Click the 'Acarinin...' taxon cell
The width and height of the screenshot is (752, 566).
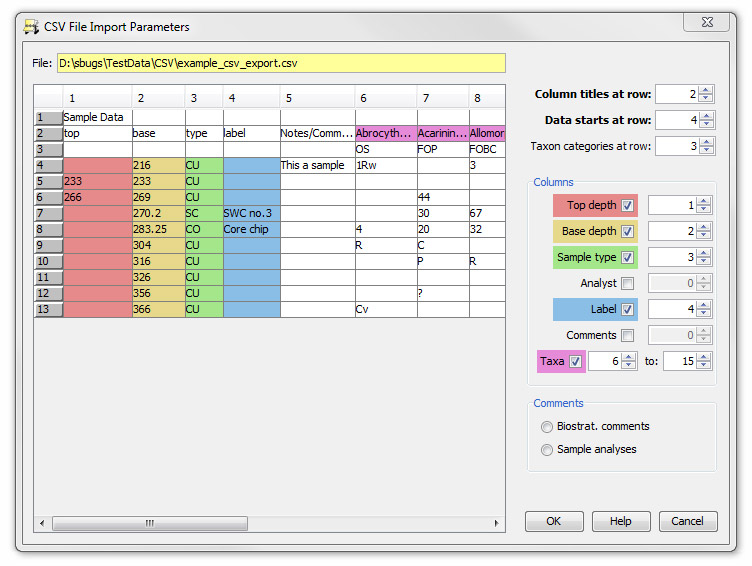[443, 133]
